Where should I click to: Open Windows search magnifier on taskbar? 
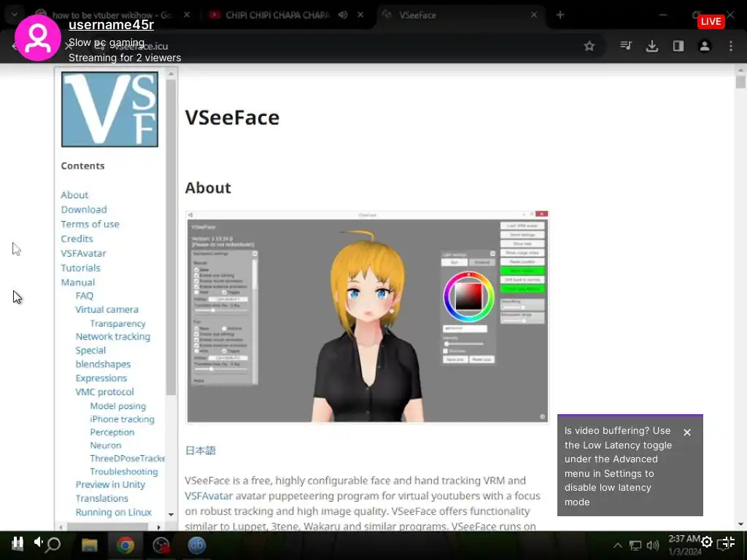click(x=54, y=544)
